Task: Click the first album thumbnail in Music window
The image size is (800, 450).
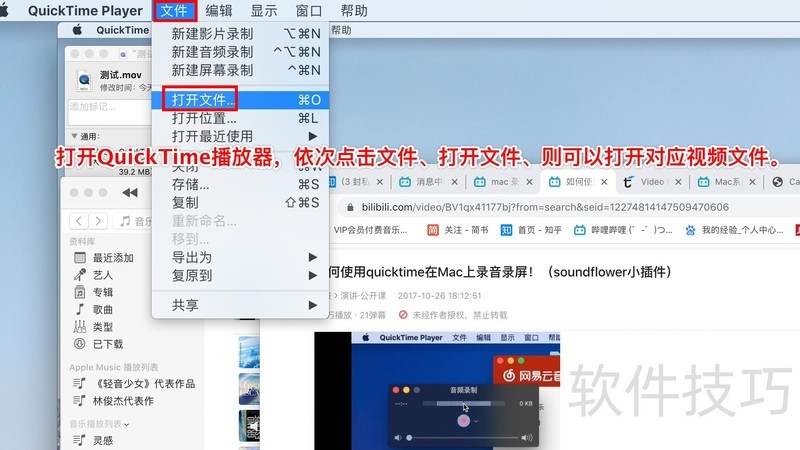Action: 248,352
